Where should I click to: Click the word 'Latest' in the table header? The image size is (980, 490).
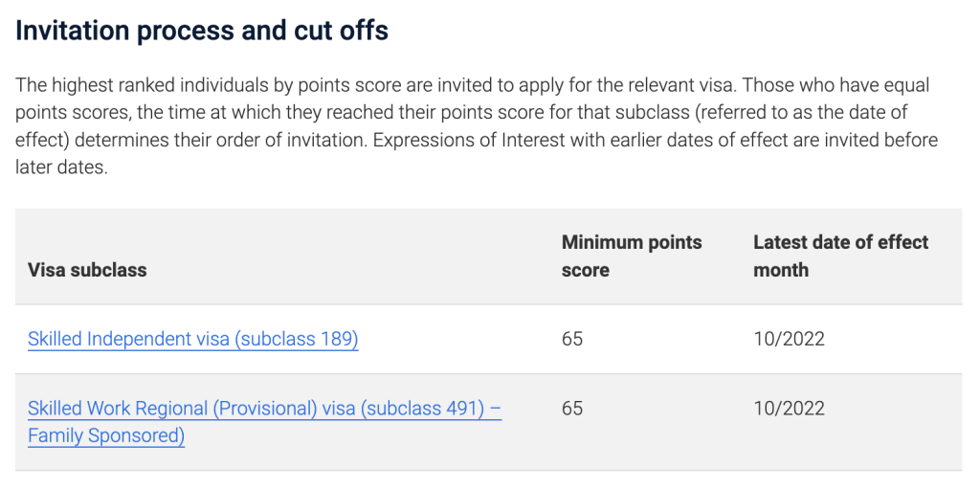782,243
